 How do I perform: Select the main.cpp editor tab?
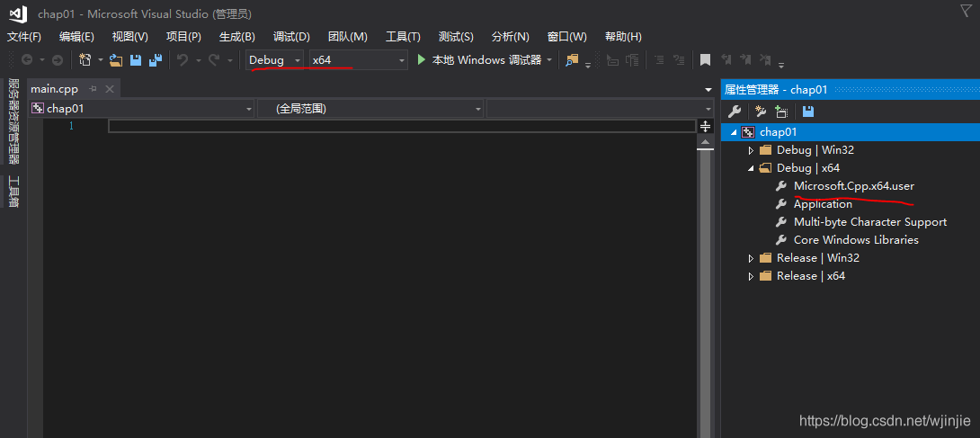[x=54, y=89]
